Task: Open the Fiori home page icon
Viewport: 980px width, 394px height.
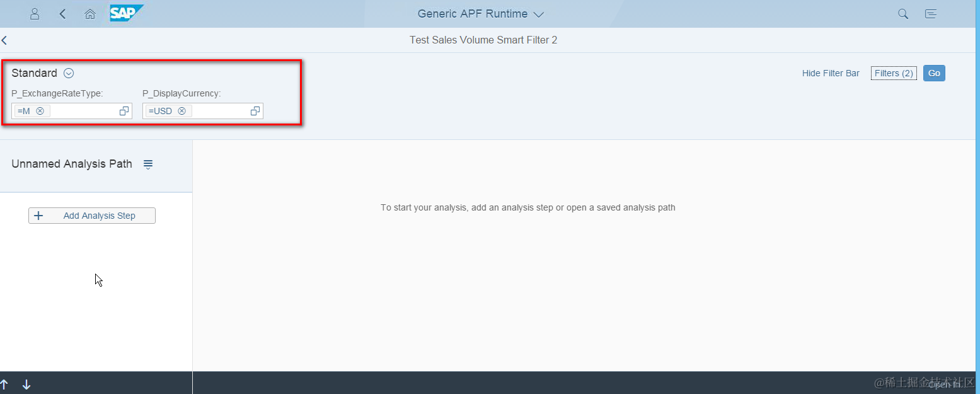Action: (x=90, y=14)
